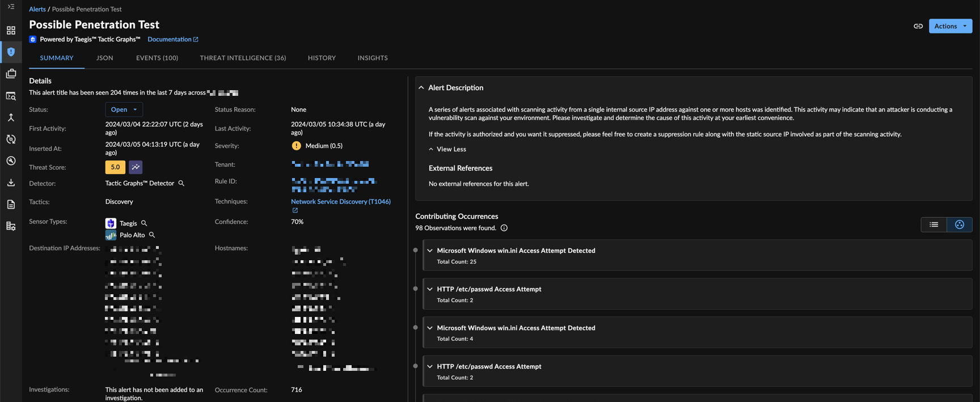Image resolution: width=980 pixels, height=402 pixels.
Task: Collapse the Alert Description section
Action: [x=421, y=88]
